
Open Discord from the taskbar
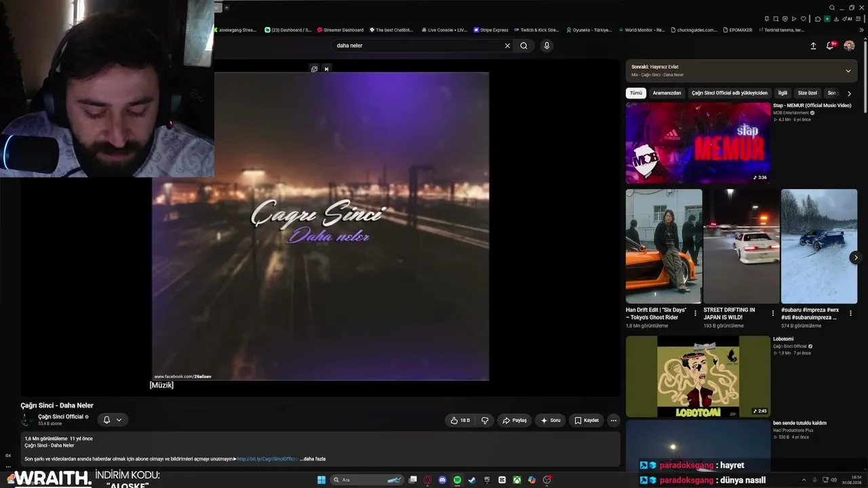coord(442,480)
